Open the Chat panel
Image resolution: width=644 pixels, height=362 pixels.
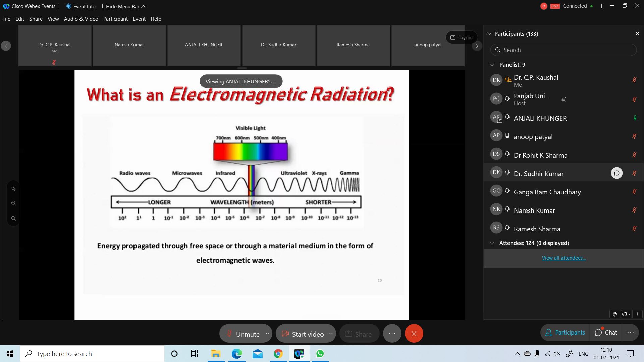pyautogui.click(x=606, y=333)
